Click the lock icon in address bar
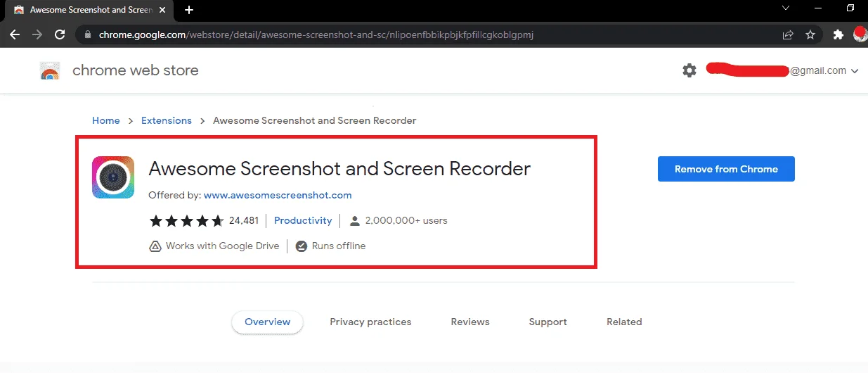Image resolution: width=868 pixels, height=373 pixels. 88,34
